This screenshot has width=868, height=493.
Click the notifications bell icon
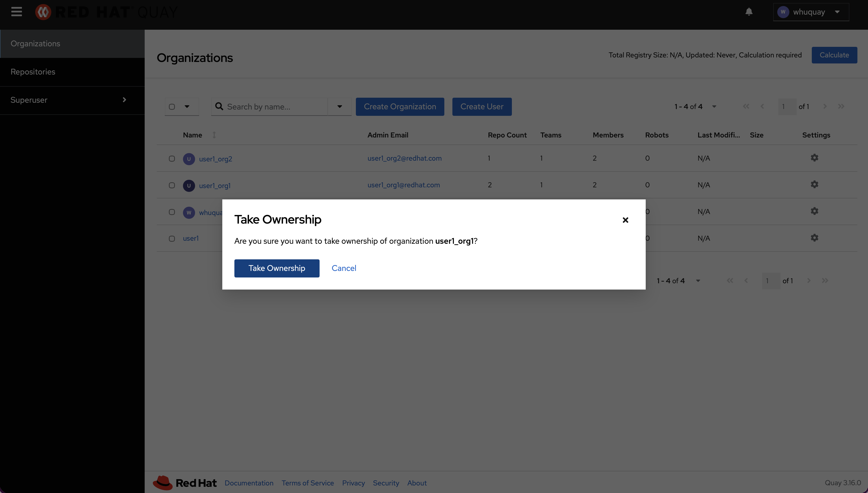[x=749, y=12]
